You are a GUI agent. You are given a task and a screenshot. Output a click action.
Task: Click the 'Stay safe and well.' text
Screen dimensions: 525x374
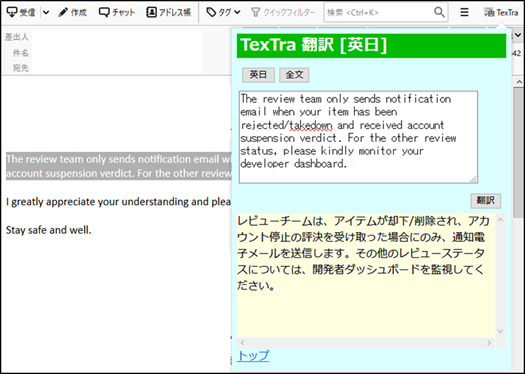[x=49, y=230]
